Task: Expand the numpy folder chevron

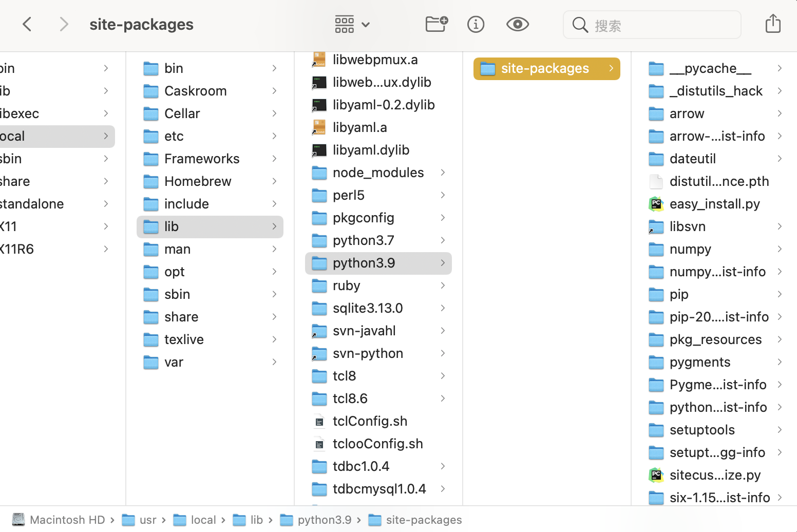Action: [x=779, y=249]
